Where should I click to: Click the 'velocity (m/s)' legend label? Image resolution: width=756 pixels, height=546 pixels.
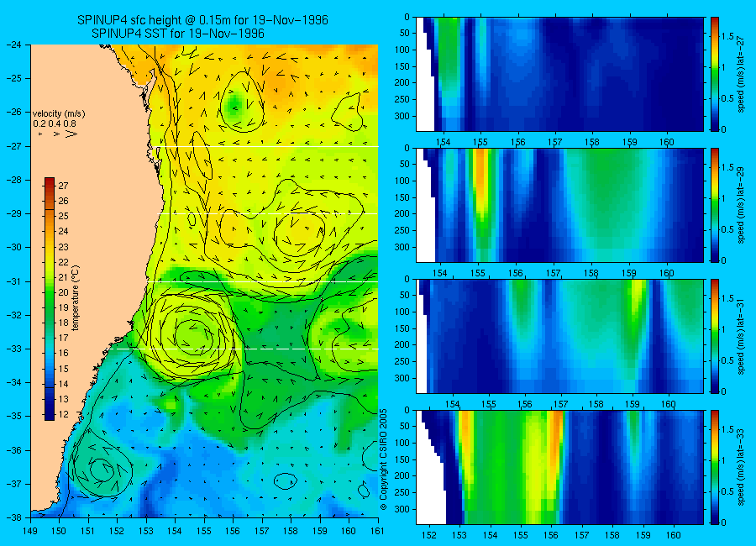click(x=59, y=114)
